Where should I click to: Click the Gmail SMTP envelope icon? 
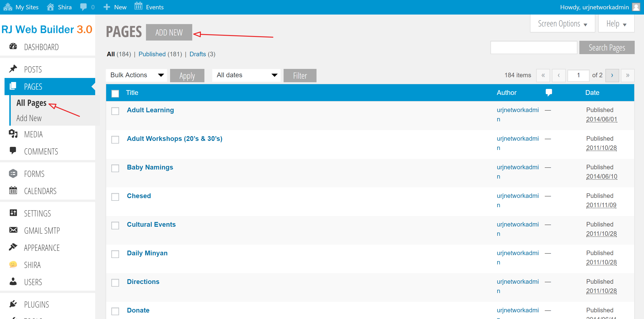click(13, 230)
